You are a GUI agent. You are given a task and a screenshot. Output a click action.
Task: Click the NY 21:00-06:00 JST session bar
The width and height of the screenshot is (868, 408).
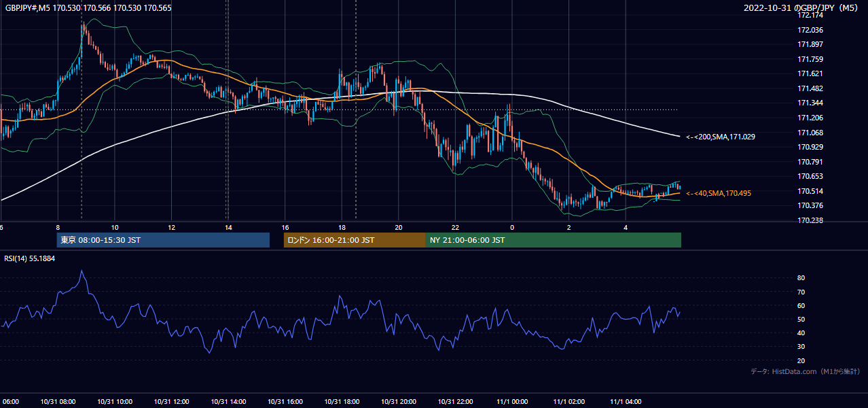554,240
